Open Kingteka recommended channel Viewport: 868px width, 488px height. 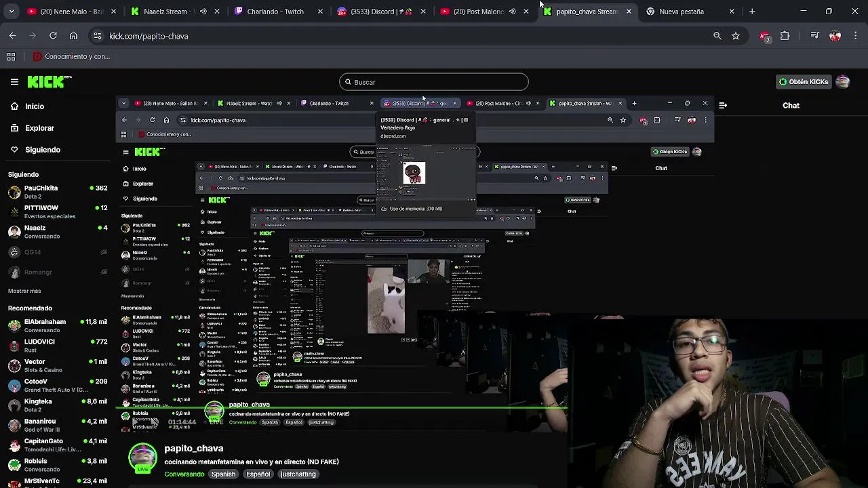[58, 405]
